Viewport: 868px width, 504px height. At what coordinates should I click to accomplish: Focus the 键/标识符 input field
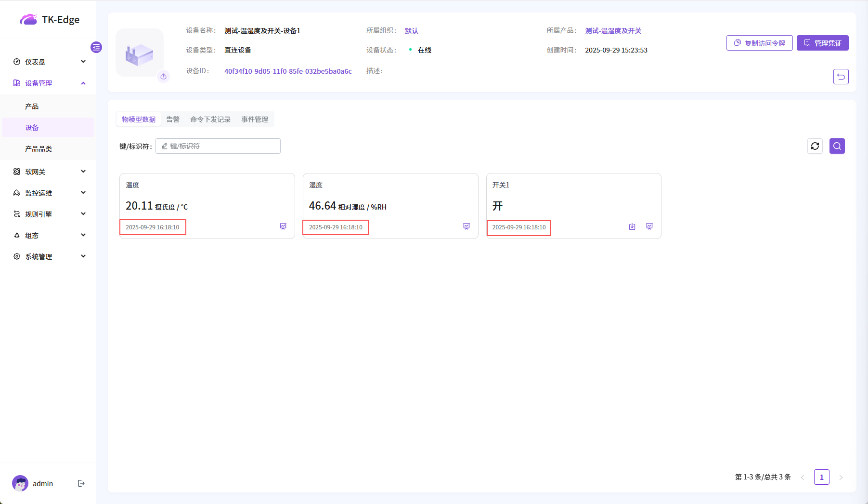[222, 146]
